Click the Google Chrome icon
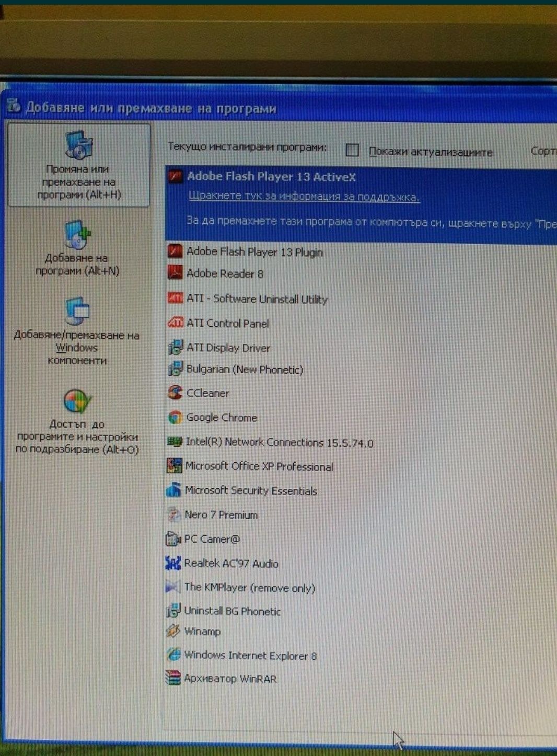This screenshot has width=557, height=756. click(x=175, y=417)
